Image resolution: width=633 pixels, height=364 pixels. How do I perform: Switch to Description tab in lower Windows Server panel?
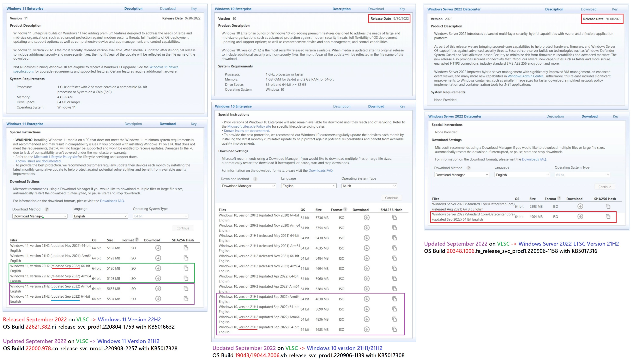[555, 116]
